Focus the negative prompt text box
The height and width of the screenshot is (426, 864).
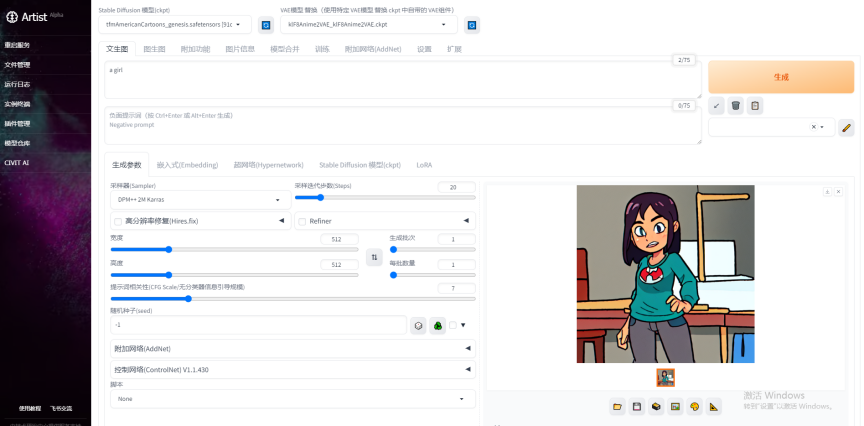(x=403, y=126)
